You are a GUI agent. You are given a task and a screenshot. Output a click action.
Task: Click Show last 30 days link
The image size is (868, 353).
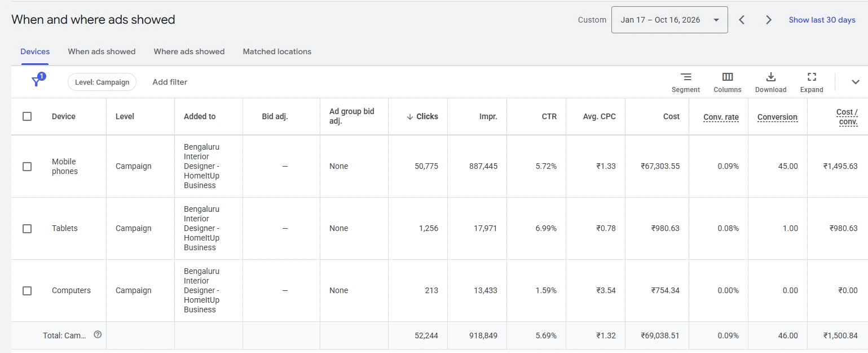click(x=822, y=20)
